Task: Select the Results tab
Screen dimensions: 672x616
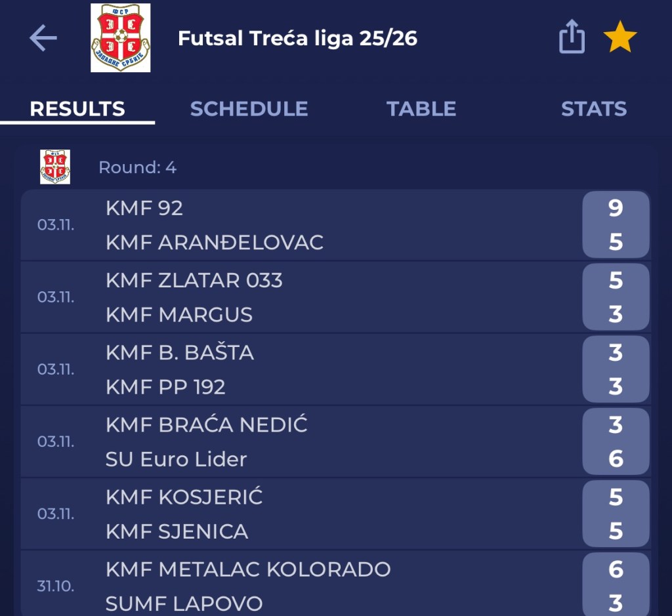Action: [77, 109]
